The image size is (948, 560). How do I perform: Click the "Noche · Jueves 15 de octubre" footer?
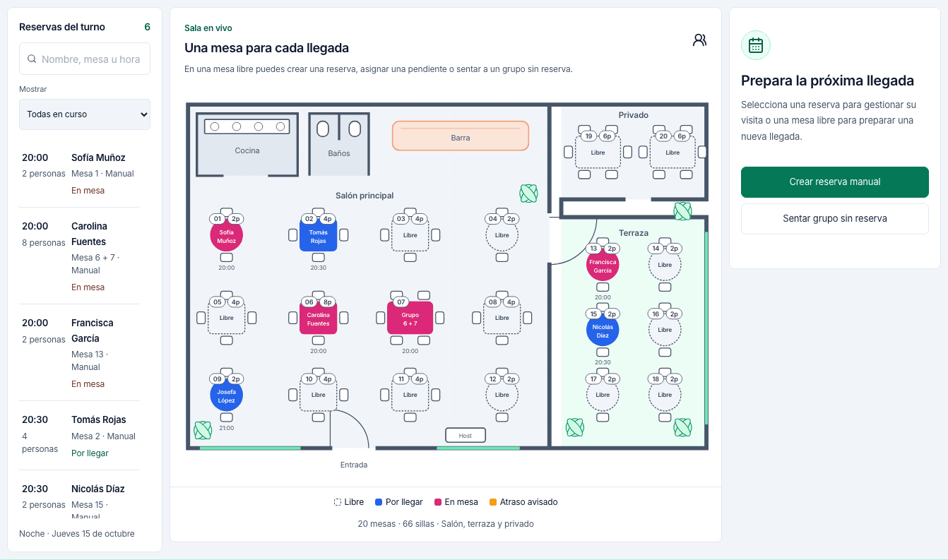[77, 534]
